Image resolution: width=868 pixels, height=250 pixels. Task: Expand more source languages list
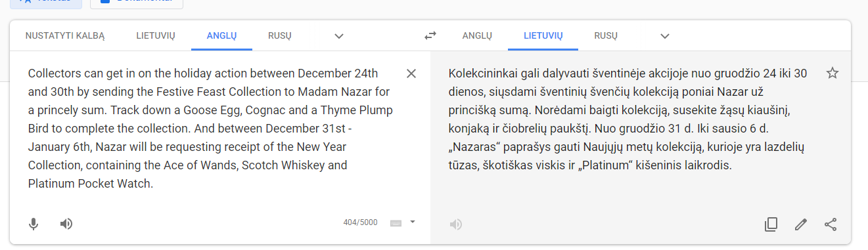[339, 36]
